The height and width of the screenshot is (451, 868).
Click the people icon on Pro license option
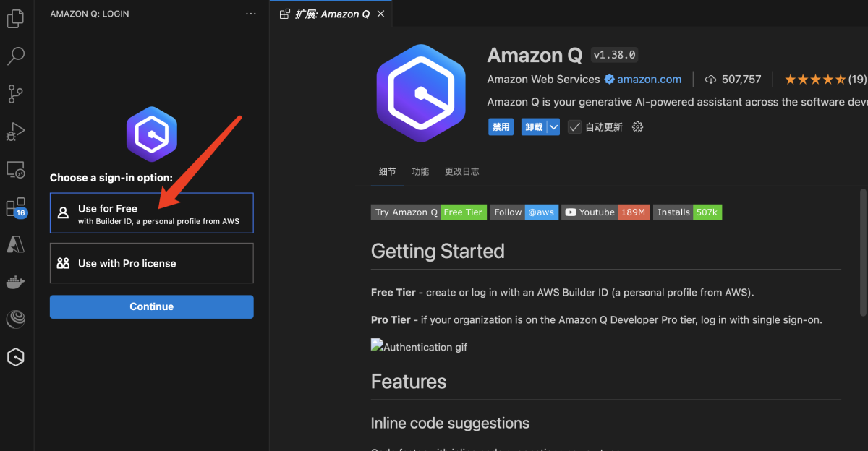coord(64,263)
